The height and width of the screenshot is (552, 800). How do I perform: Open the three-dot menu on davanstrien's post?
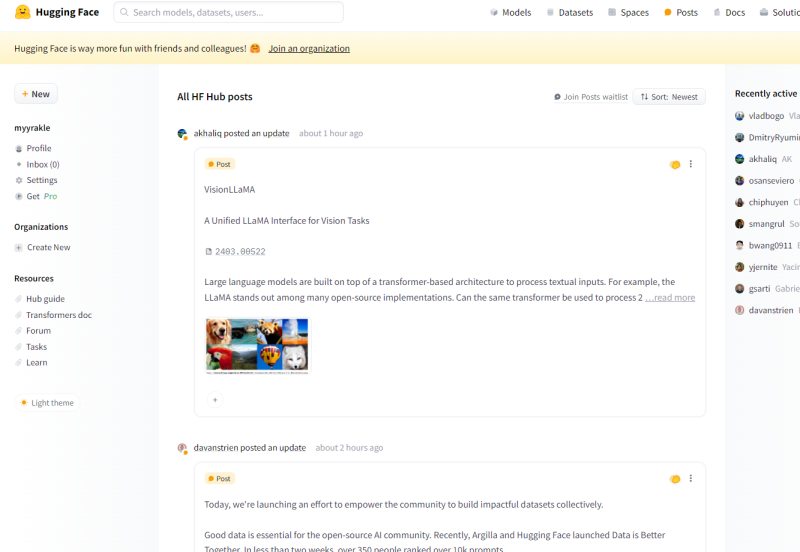tap(691, 478)
